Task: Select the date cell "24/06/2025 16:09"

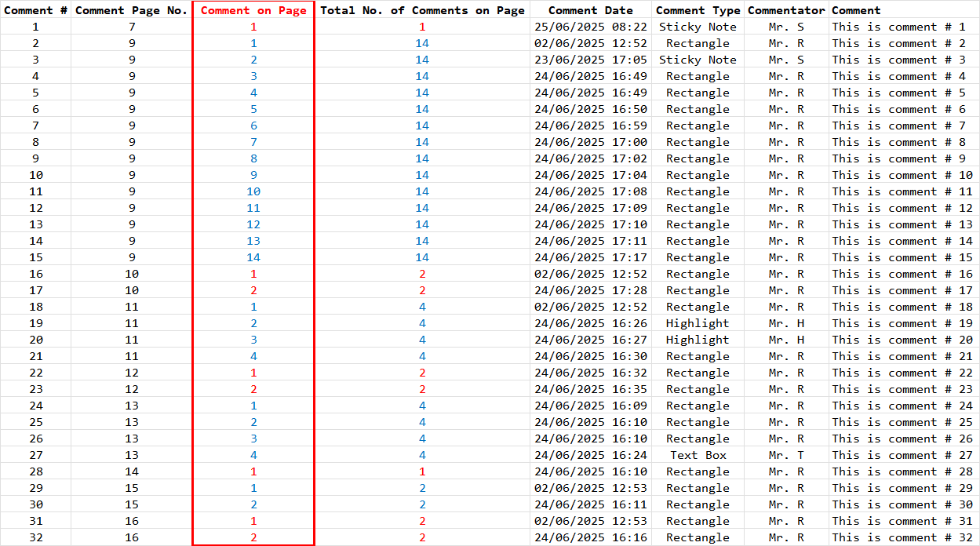Action: [591, 406]
